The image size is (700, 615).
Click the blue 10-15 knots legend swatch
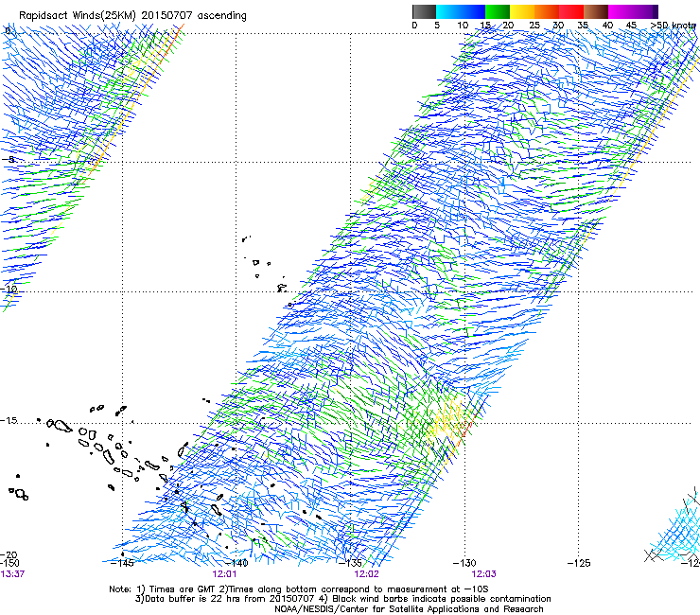click(473, 11)
